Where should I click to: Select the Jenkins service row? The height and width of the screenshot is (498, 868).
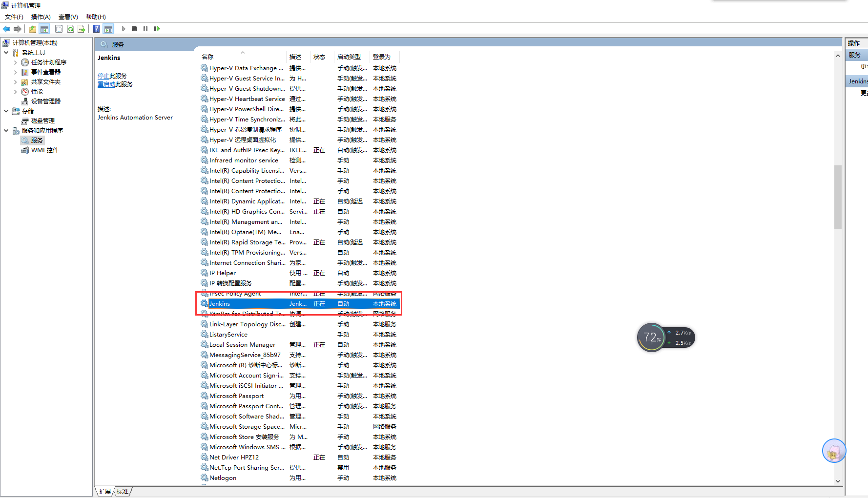tap(300, 304)
